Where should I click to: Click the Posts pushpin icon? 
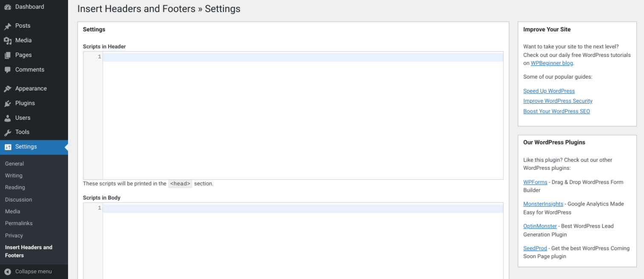click(x=8, y=26)
